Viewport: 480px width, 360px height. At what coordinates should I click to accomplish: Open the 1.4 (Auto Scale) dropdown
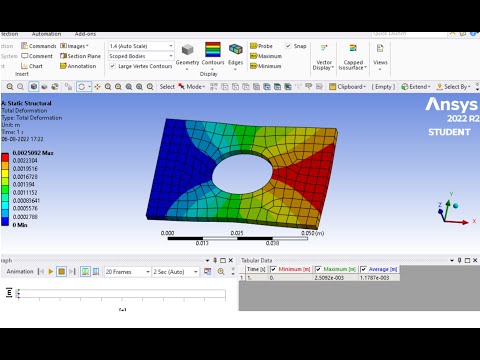coord(141,46)
